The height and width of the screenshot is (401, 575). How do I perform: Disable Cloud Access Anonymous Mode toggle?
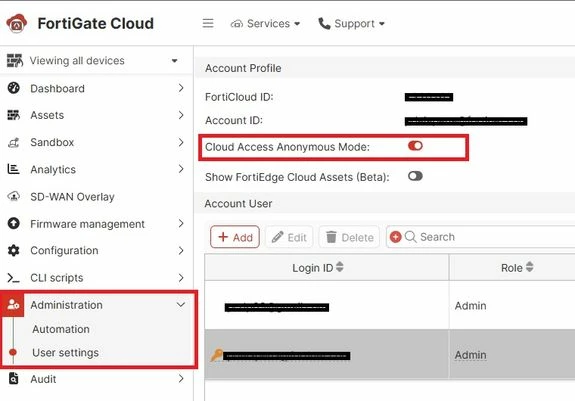click(415, 146)
